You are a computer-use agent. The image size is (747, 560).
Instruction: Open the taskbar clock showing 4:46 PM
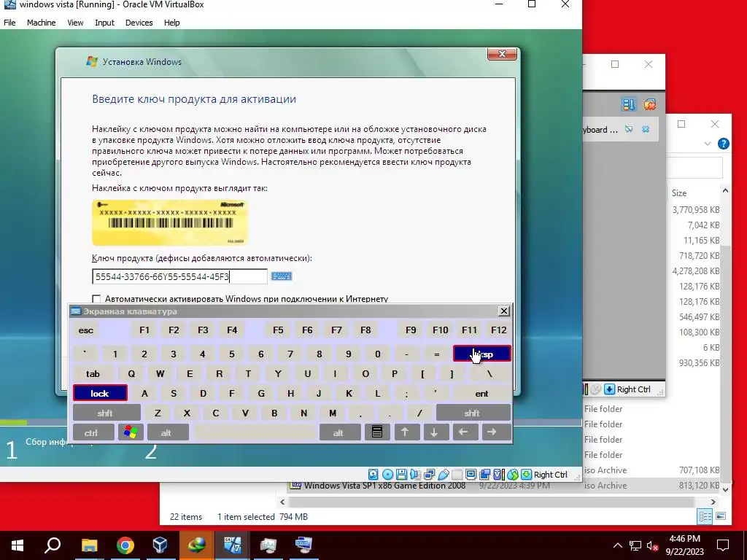click(x=684, y=545)
